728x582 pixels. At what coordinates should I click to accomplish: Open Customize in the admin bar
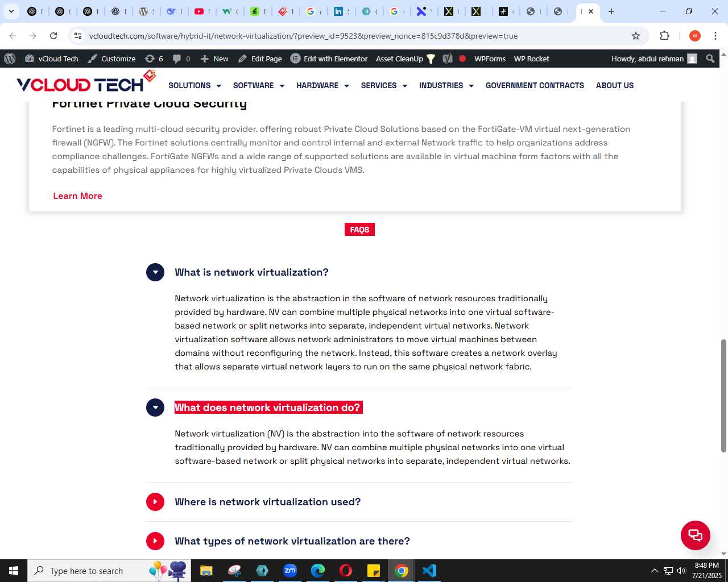(x=111, y=59)
